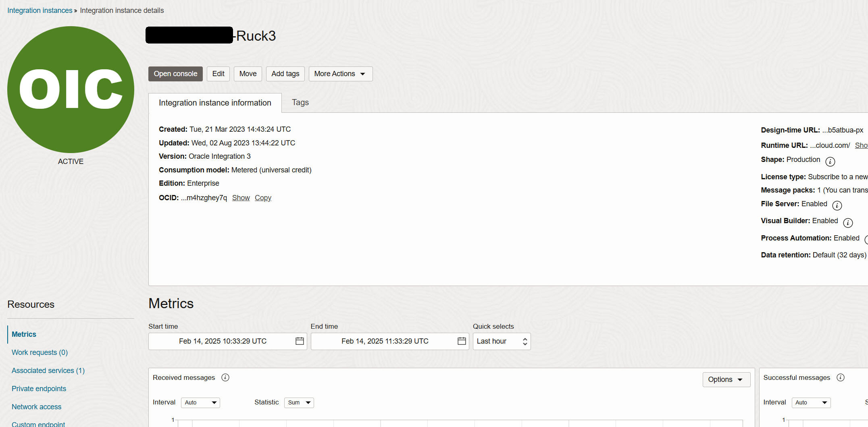868x427 pixels.
Task: Click the Edition Enterprise text
Action: click(x=189, y=183)
